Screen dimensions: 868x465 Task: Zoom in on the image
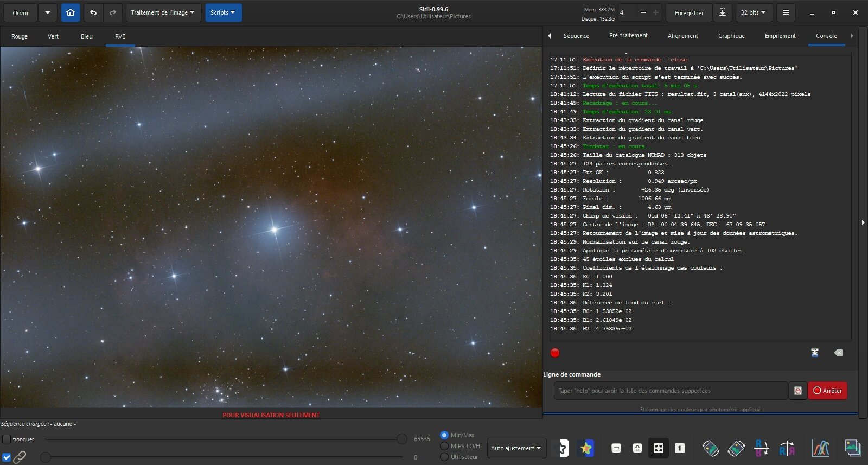click(x=637, y=448)
